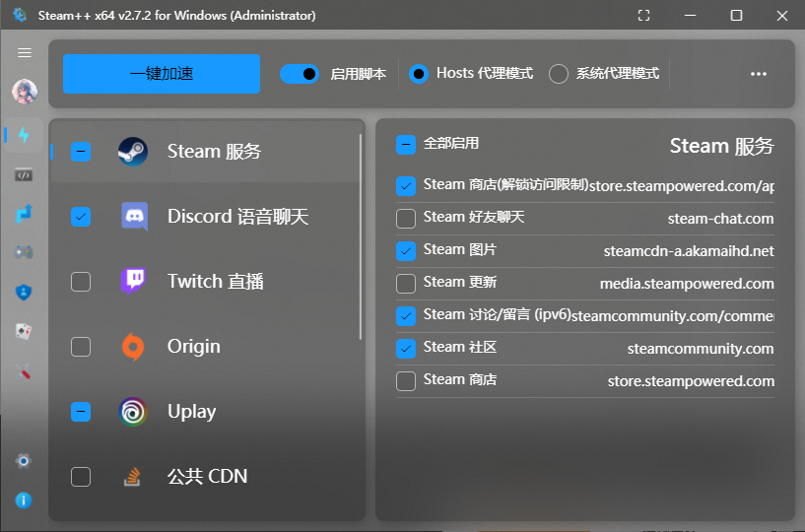Image resolution: width=805 pixels, height=532 pixels.
Task: Open the playing cards page in sidebar
Action: point(24,331)
